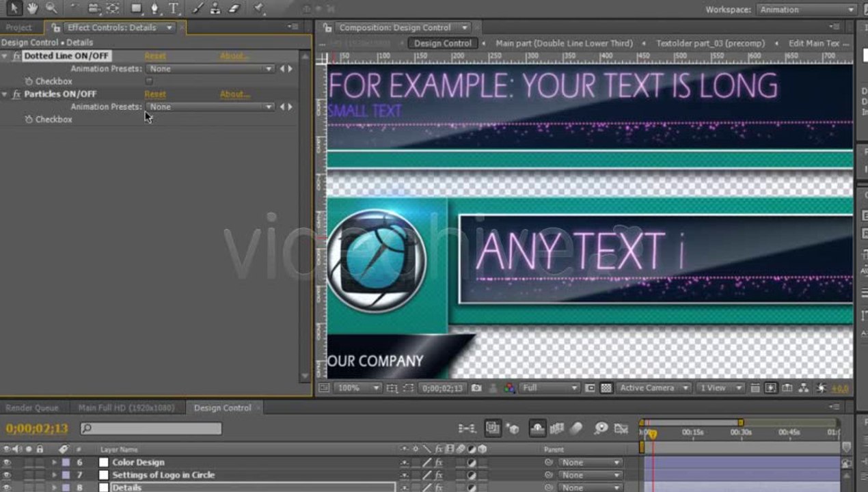The height and width of the screenshot is (492, 868).
Task: Switch to the Render Queue tab
Action: click(x=32, y=408)
